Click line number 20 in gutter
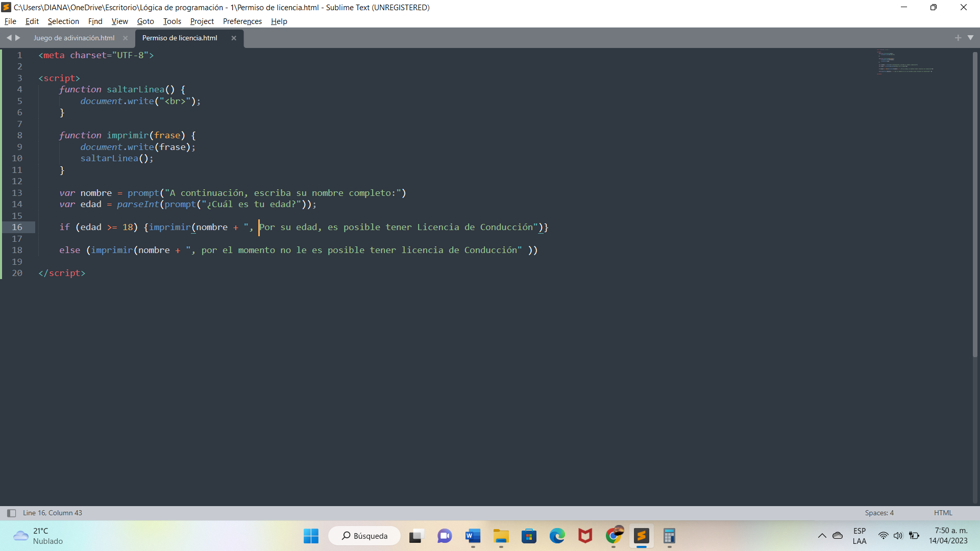 point(17,273)
